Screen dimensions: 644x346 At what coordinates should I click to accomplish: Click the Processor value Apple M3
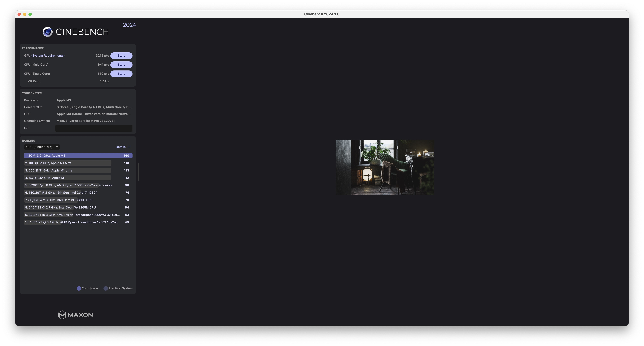click(64, 100)
